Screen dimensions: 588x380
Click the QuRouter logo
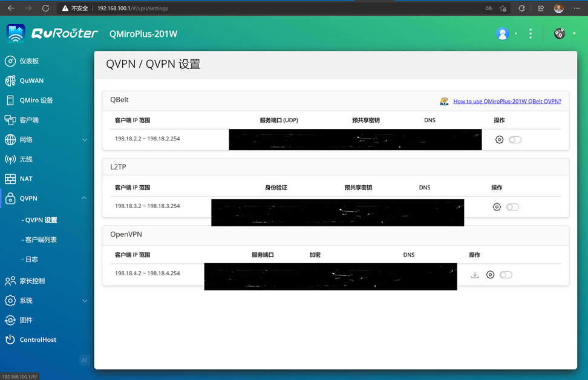52,34
